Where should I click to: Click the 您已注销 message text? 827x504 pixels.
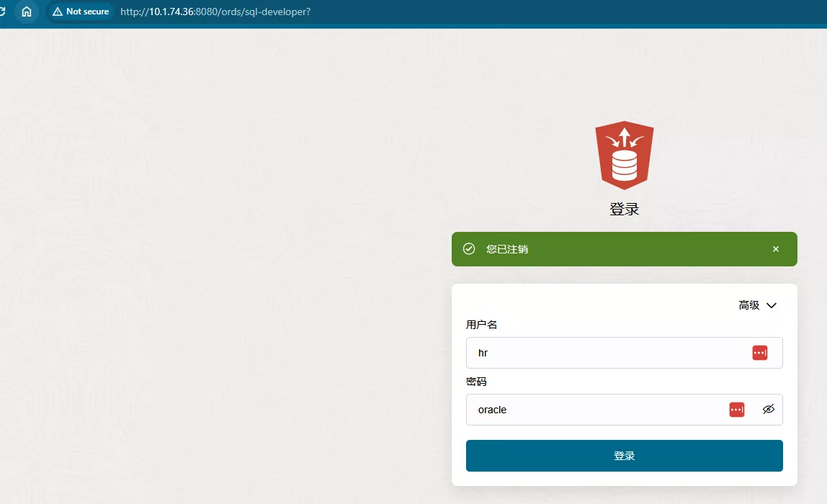click(x=507, y=249)
